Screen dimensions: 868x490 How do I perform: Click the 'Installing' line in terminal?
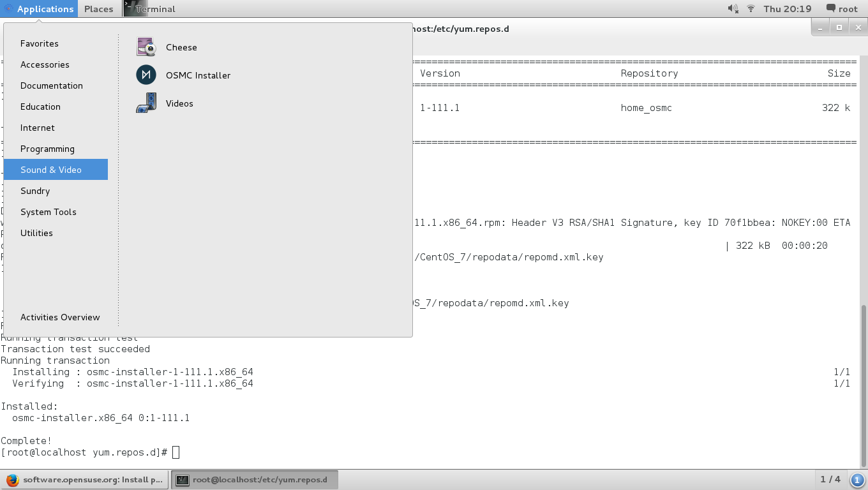(x=133, y=372)
